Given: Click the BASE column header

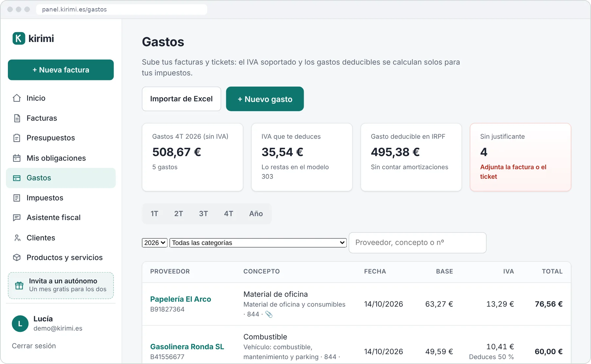Looking at the screenshot, I should (445, 272).
